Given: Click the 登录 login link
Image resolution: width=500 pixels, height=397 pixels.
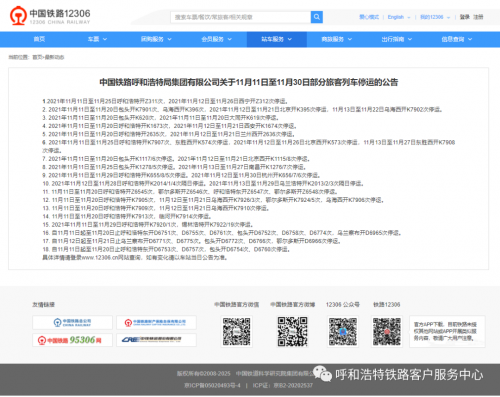Looking at the screenshot, I should click(465, 17).
